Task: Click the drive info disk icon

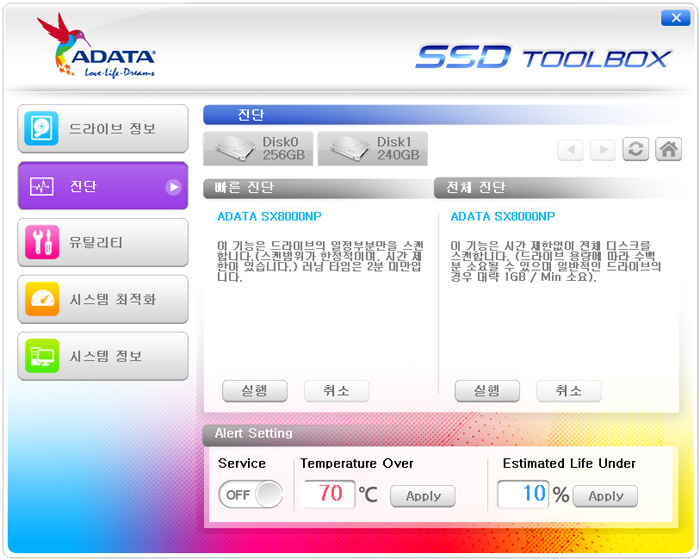Action: (x=42, y=129)
